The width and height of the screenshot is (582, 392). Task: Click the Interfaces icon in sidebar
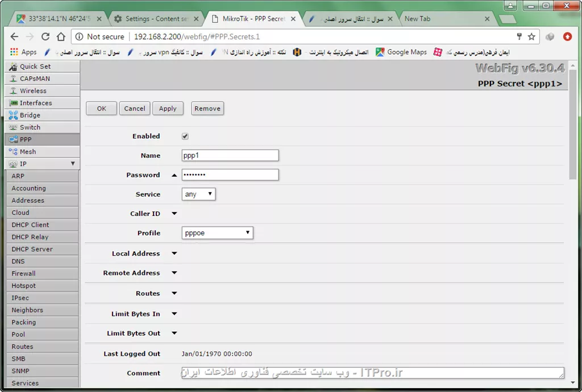point(13,103)
